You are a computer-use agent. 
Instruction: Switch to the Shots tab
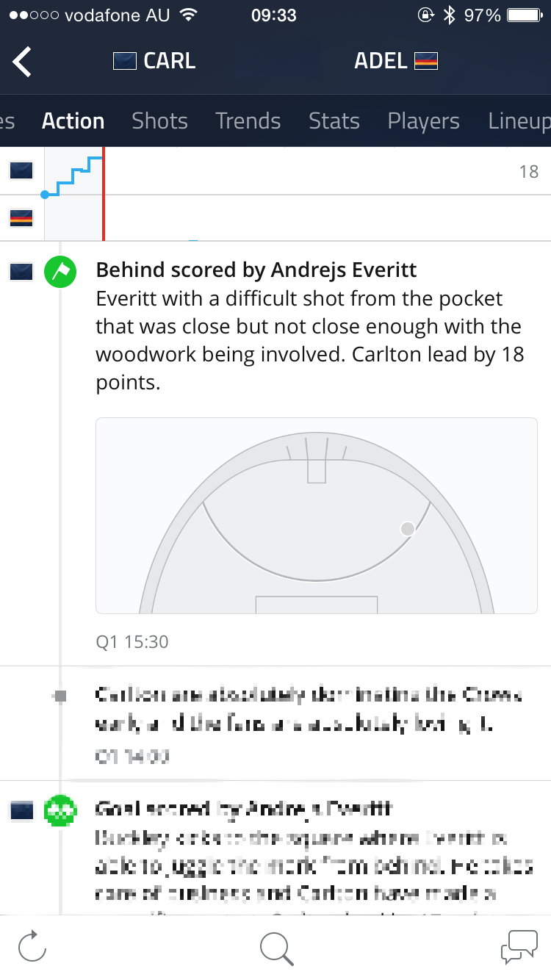pyautogui.click(x=159, y=121)
